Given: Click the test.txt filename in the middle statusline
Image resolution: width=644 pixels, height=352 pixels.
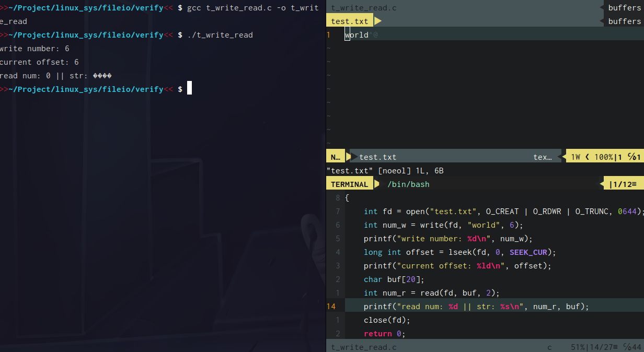Looking at the screenshot, I should [x=377, y=156].
